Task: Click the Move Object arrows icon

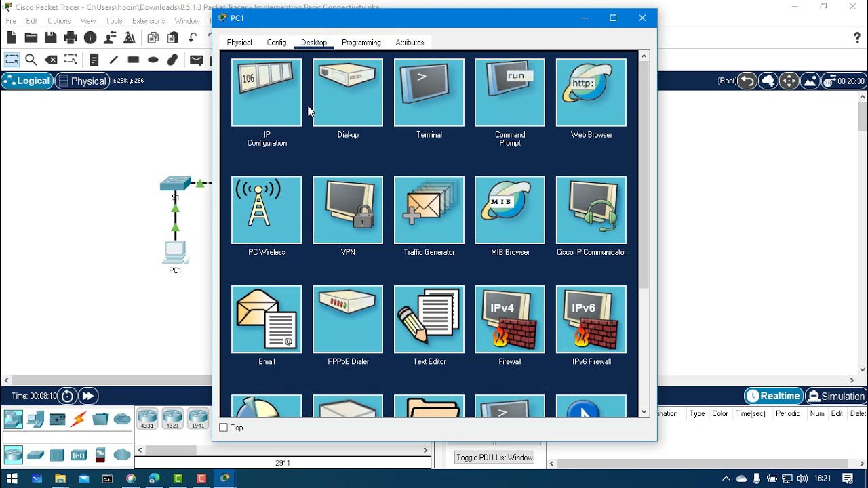Action: coord(789,81)
